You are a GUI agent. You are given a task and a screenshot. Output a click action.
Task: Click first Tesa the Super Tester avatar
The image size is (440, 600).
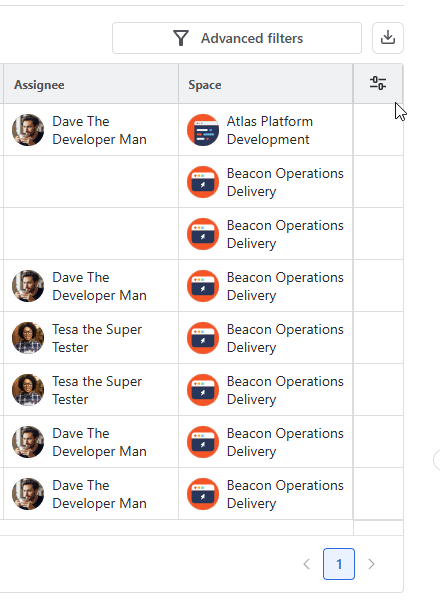28,338
